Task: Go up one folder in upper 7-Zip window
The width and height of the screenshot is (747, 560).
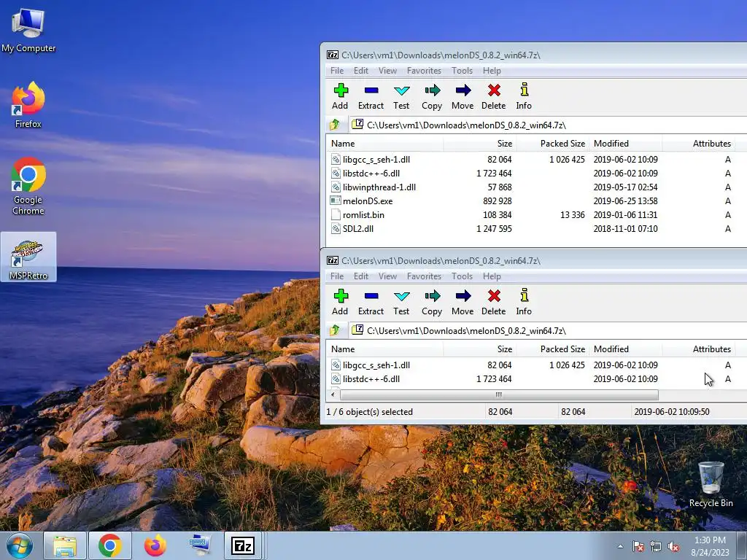Action: coord(334,125)
